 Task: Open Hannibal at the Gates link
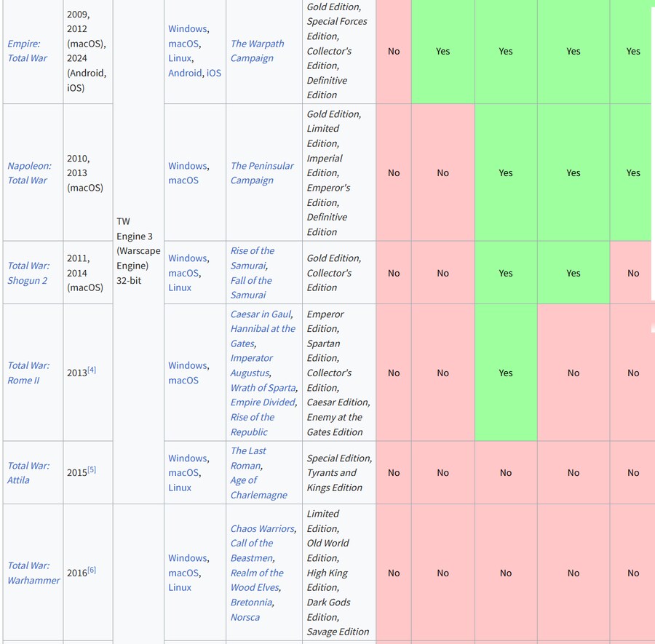pos(263,336)
